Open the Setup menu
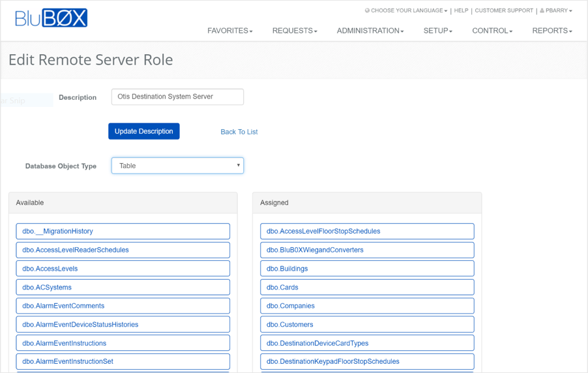Viewport: 588px width, 373px height. click(x=437, y=31)
